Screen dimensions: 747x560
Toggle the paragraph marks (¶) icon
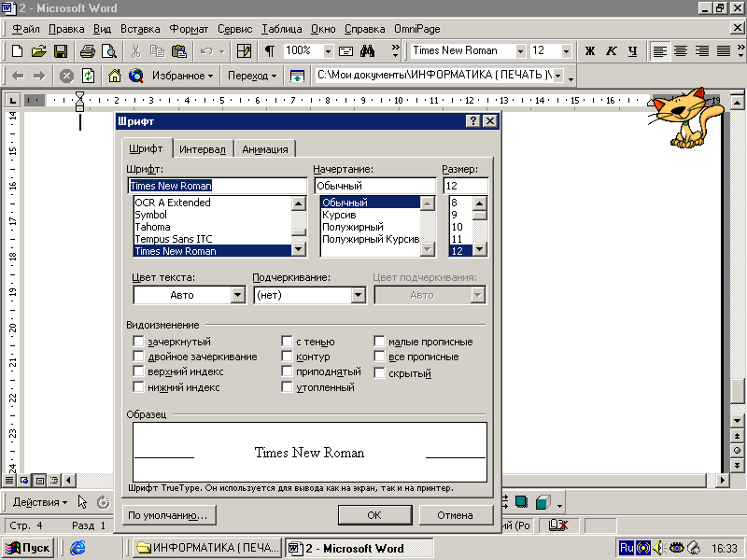click(x=270, y=51)
